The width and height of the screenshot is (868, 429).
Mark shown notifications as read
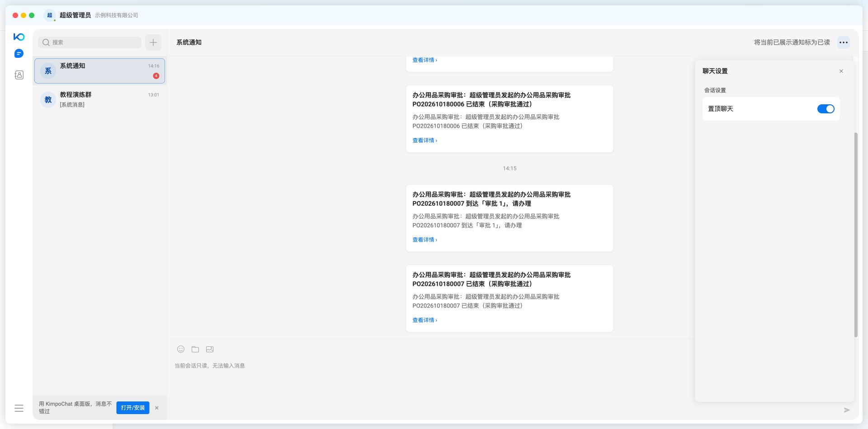(x=792, y=42)
